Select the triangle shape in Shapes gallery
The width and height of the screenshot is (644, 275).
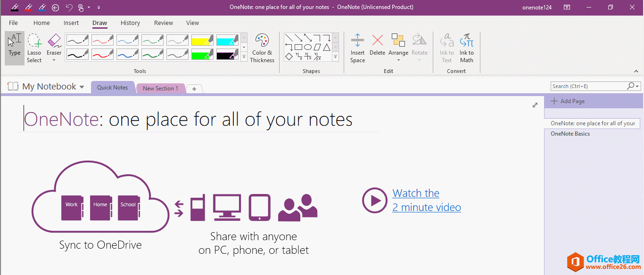pos(327,47)
